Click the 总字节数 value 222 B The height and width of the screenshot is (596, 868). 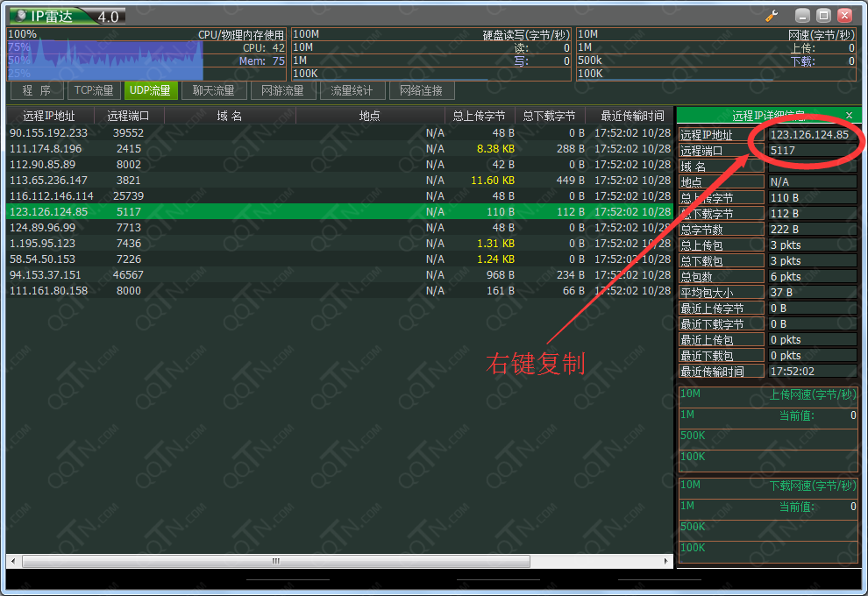click(812, 229)
